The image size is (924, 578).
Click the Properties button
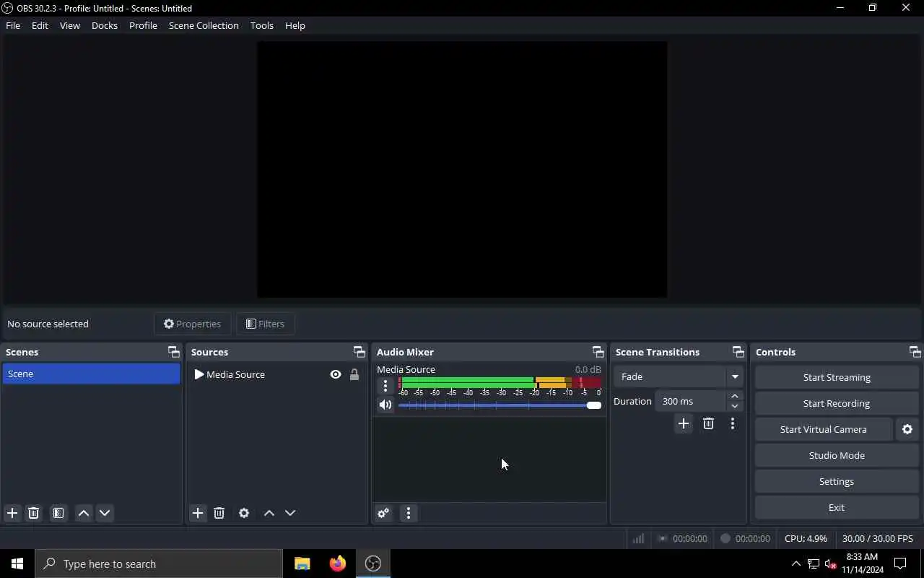(193, 324)
